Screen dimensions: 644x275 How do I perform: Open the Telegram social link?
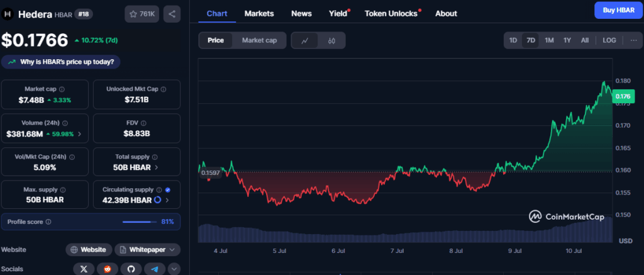point(155,269)
